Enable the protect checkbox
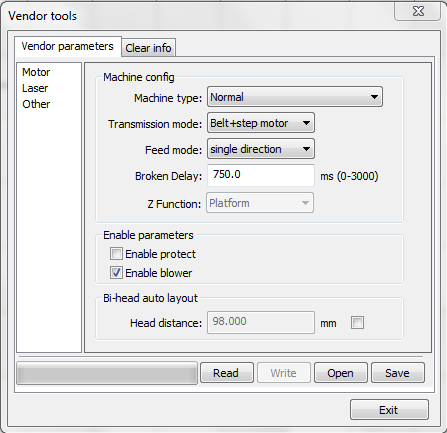Viewport: 447px width, 433px height. click(116, 254)
